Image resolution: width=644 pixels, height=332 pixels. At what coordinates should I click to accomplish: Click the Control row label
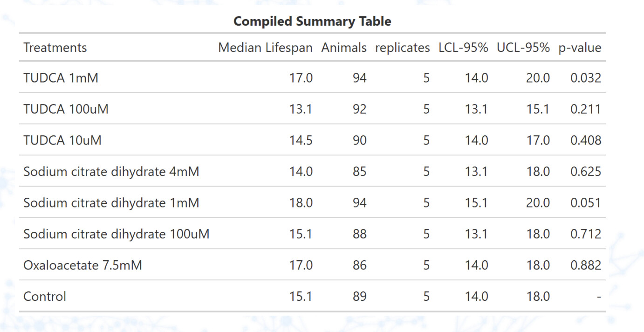45,297
